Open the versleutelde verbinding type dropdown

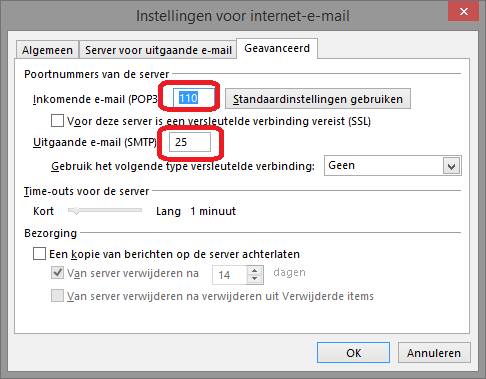393,165
